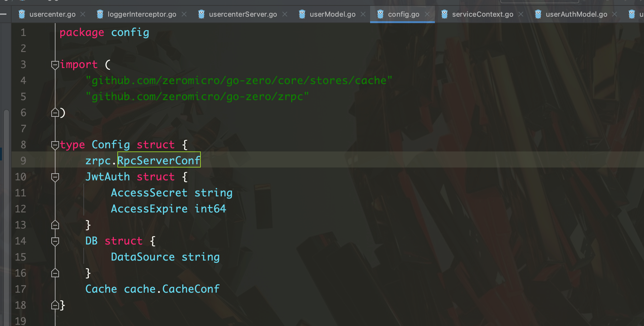Click line number 9 in the gutter

(x=23, y=161)
